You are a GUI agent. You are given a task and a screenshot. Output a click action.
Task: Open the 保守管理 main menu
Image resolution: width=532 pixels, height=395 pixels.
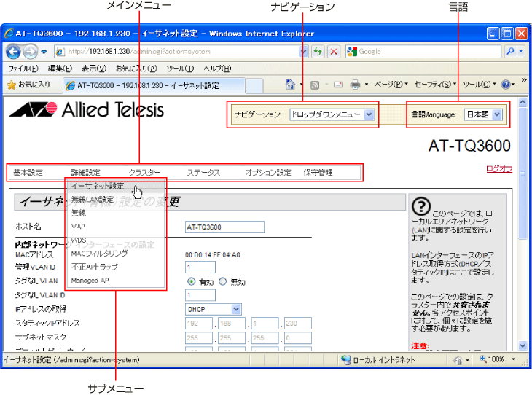click(318, 173)
